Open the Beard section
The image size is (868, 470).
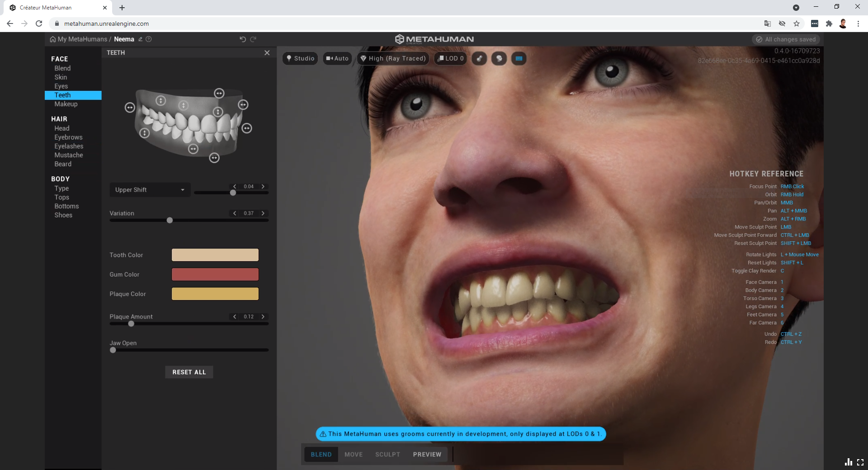pyautogui.click(x=63, y=164)
